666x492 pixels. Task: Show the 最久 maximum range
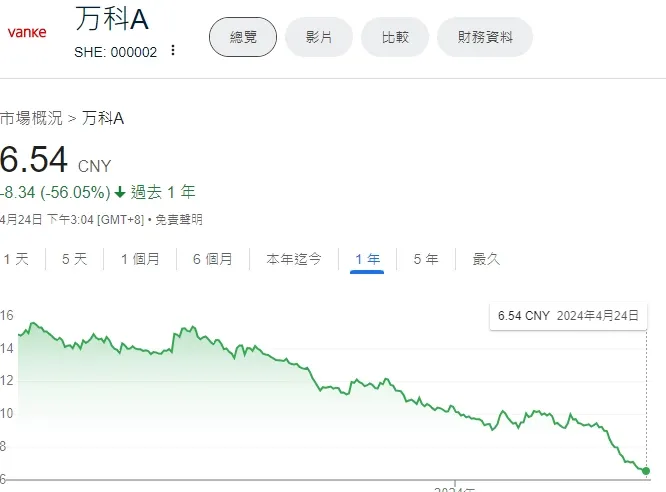pyautogui.click(x=486, y=259)
